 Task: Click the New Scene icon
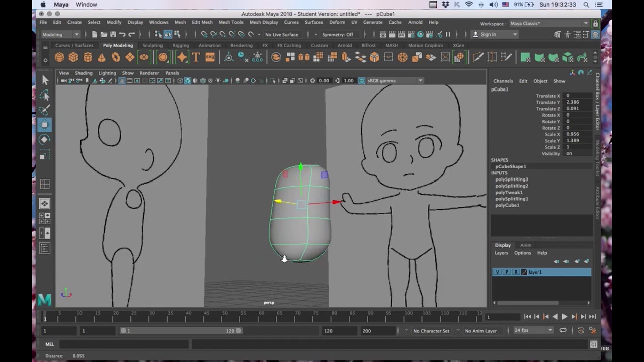[x=94, y=34]
